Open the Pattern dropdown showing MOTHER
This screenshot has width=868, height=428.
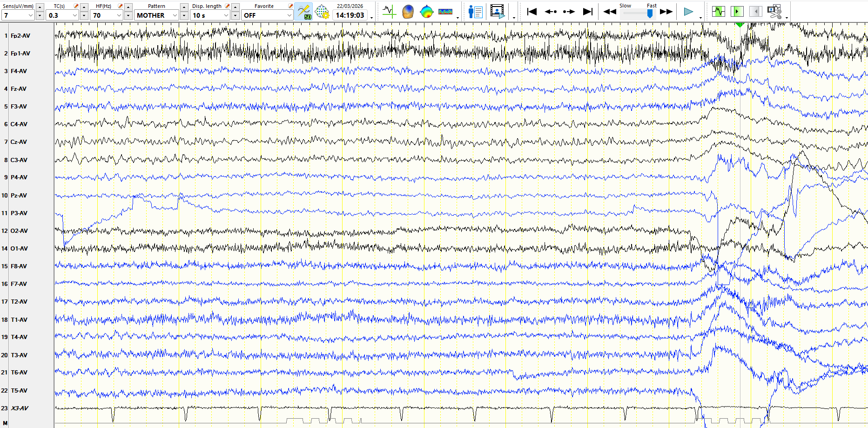coord(156,15)
